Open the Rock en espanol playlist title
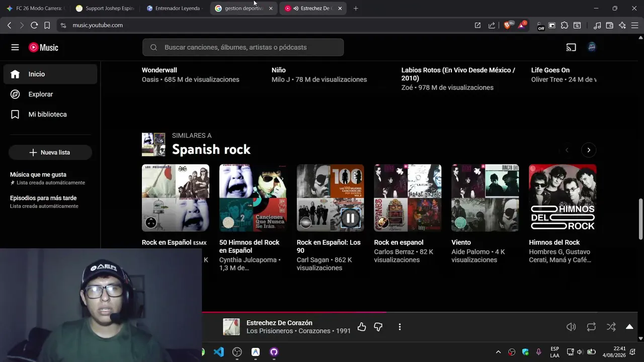644x362 pixels. (x=399, y=242)
